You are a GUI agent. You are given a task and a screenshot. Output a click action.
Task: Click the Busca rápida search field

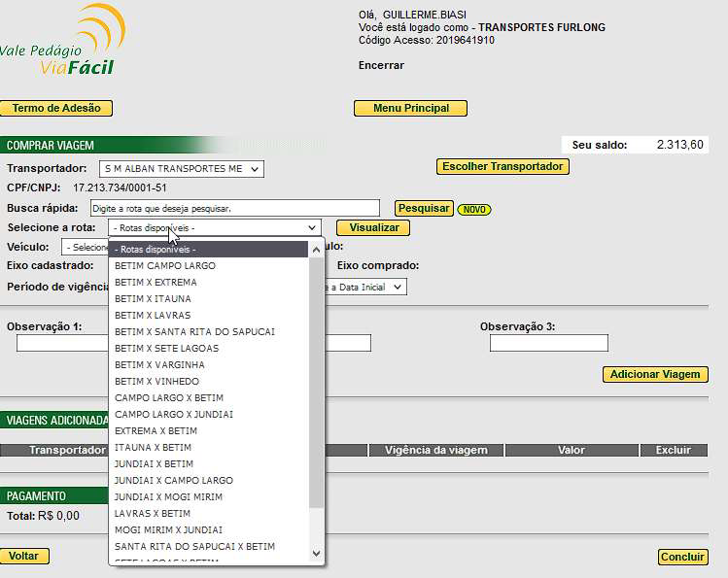(x=234, y=208)
